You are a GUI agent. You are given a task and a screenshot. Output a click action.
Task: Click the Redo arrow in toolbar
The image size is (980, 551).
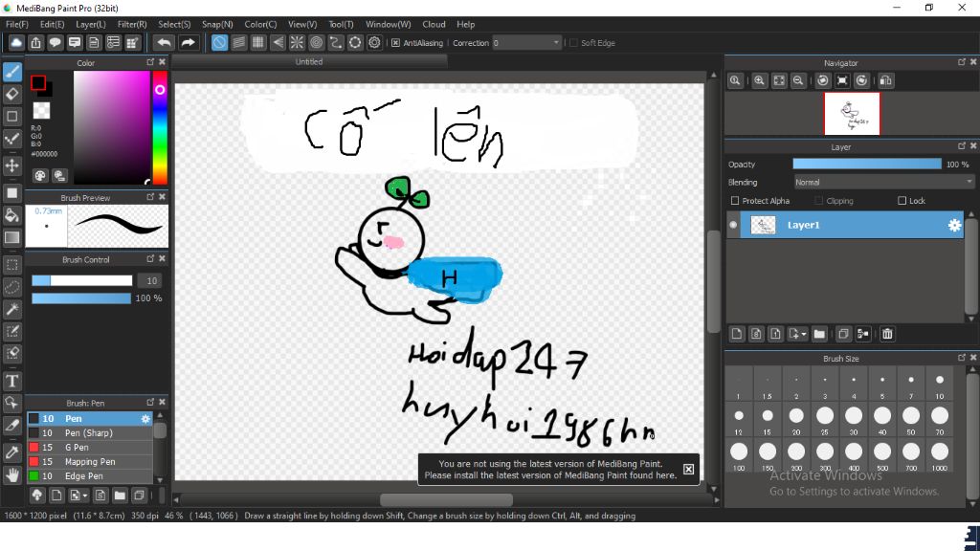(188, 42)
